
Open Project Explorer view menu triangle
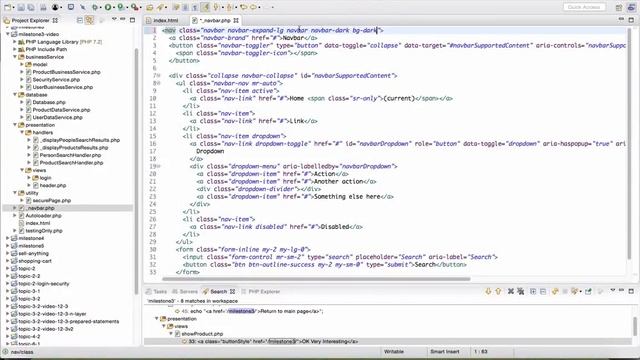114,19
